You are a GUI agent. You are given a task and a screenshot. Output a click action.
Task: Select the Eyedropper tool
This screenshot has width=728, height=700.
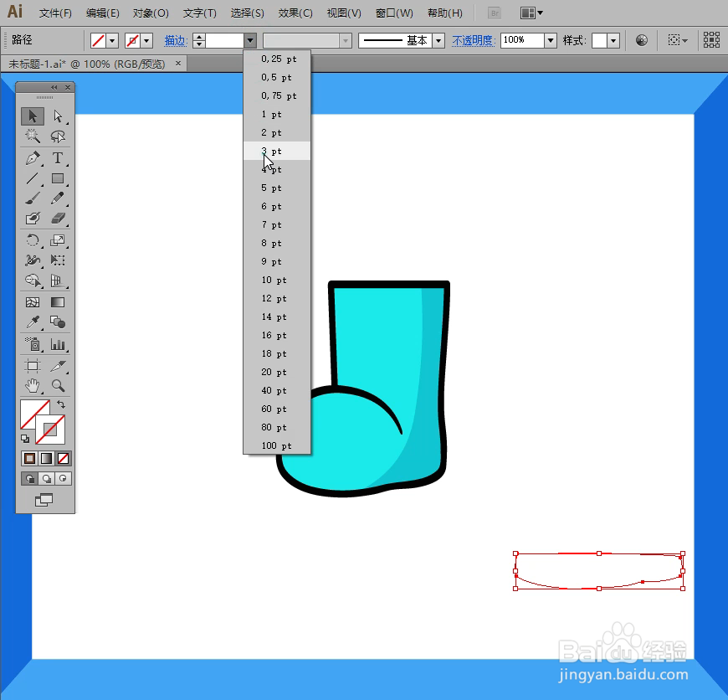(x=33, y=322)
